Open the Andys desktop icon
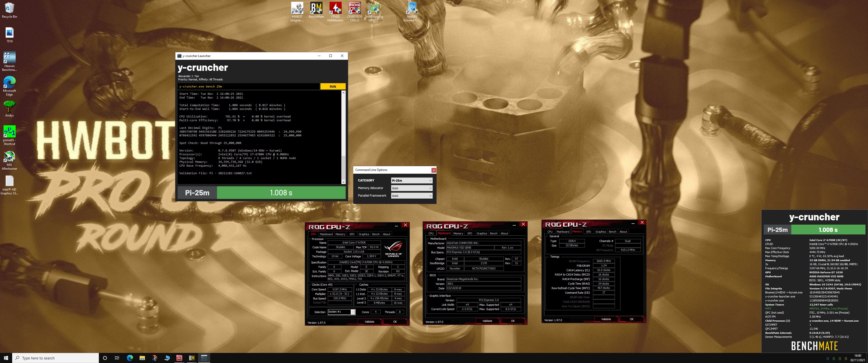This screenshot has height=363, width=868. coord(9,109)
